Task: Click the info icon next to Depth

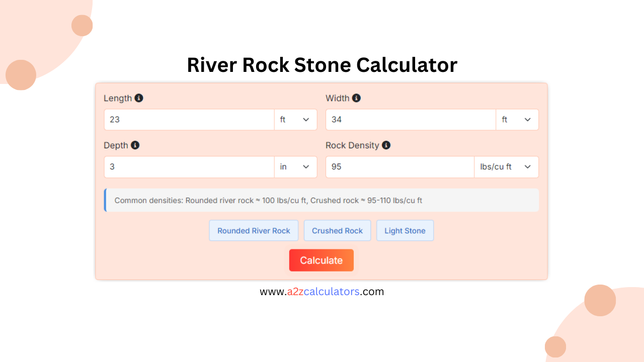Action: pos(135,145)
